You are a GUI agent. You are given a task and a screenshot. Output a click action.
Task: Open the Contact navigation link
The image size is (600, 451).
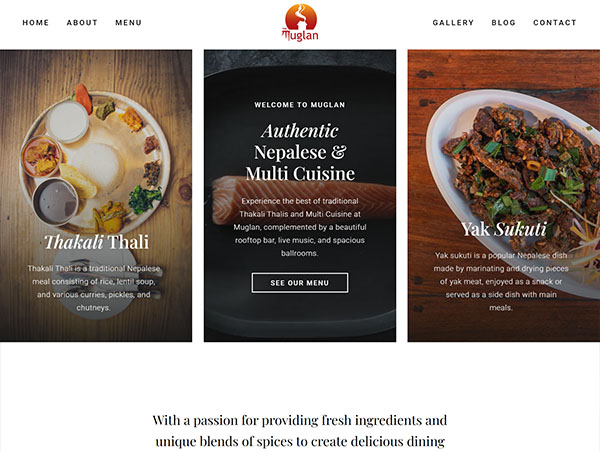click(x=555, y=23)
